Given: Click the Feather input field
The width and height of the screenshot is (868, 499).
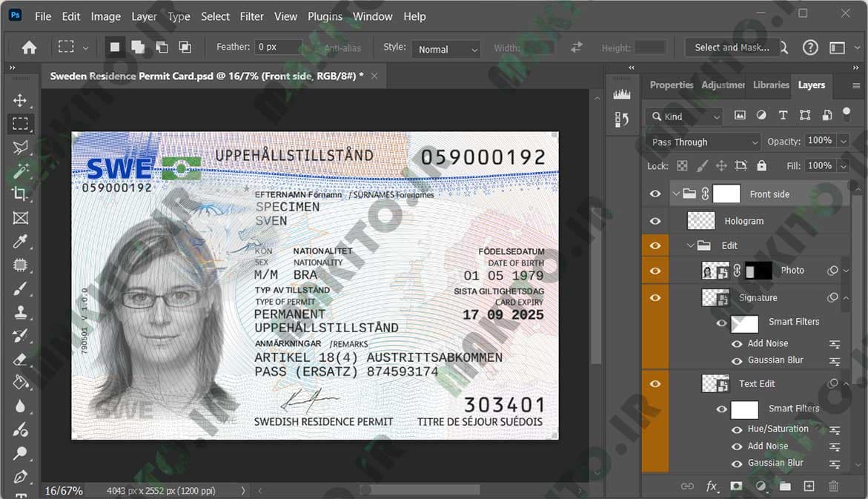Looking at the screenshot, I should (x=279, y=47).
